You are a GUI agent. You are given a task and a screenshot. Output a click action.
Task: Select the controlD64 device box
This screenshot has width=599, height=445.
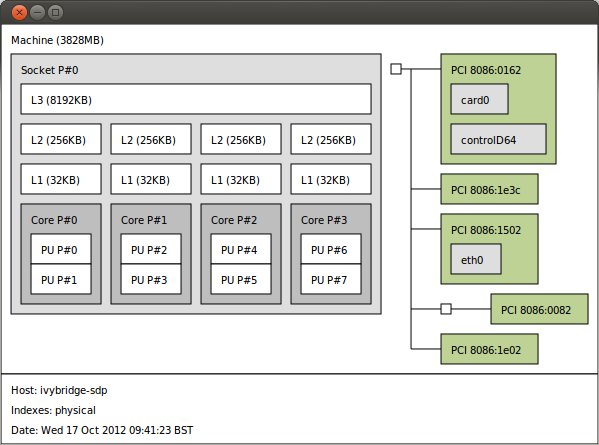pos(499,139)
